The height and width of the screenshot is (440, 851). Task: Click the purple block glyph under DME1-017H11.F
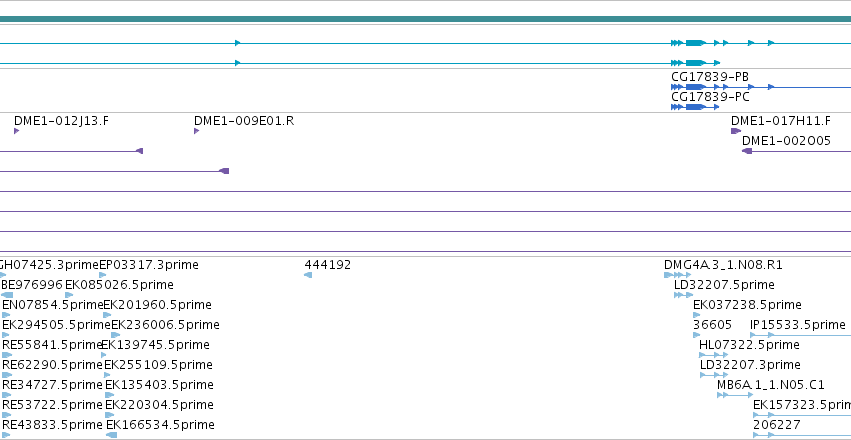click(736, 131)
